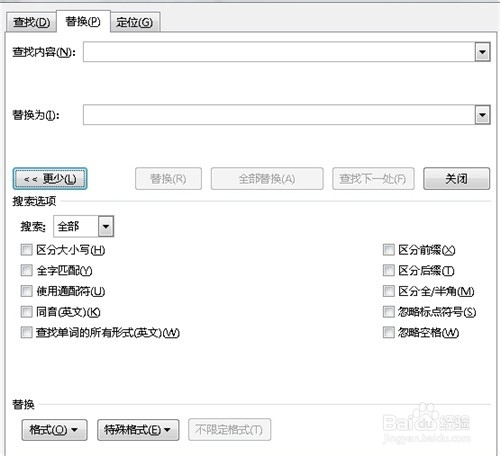This screenshot has height=456, width=500.
Task: Collapse options with 更少(L) button
Action: pos(50,179)
